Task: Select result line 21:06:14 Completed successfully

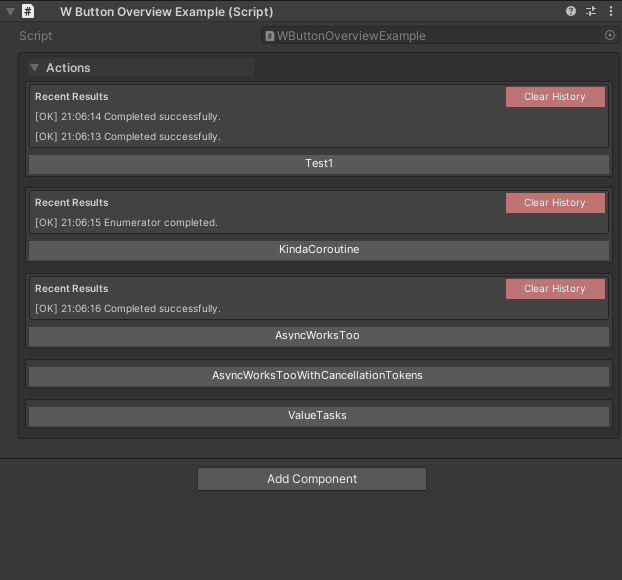Action: pyautogui.click(x=128, y=117)
